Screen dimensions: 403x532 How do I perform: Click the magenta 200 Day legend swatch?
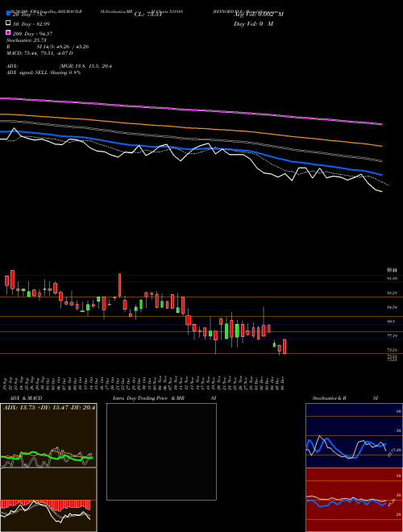[x=8, y=33]
